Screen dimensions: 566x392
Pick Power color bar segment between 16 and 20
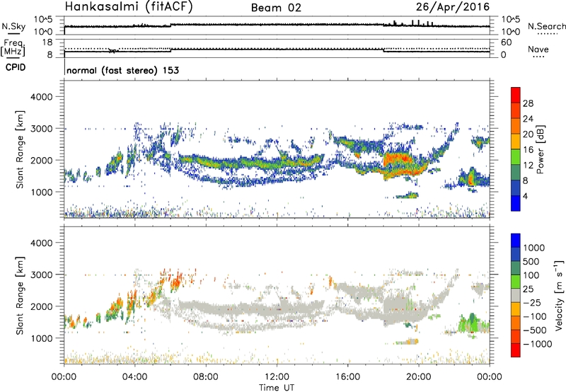(516, 142)
